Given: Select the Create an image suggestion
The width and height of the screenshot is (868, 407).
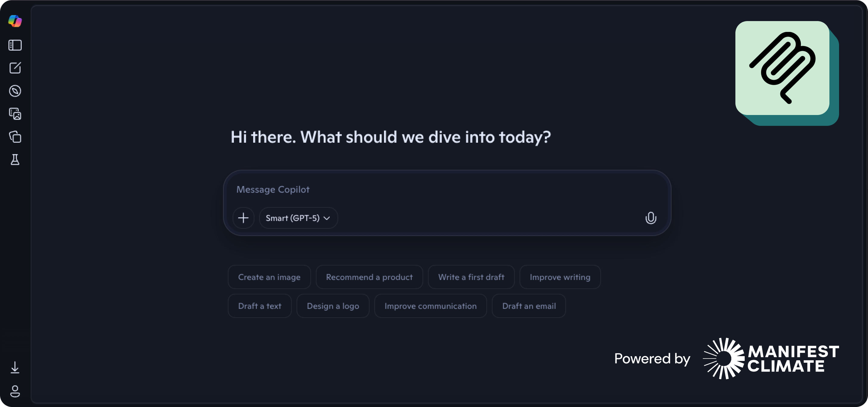Looking at the screenshot, I should 269,277.
